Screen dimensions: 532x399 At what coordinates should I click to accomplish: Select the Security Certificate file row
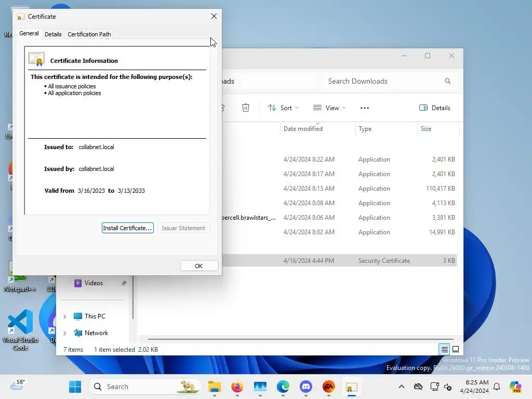pyautogui.click(x=339, y=261)
